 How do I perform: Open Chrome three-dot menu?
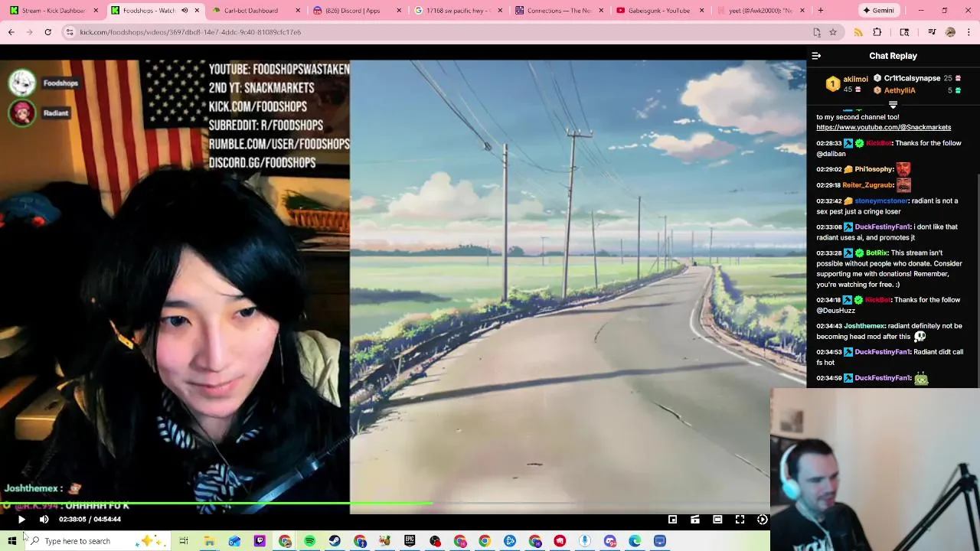969,32
